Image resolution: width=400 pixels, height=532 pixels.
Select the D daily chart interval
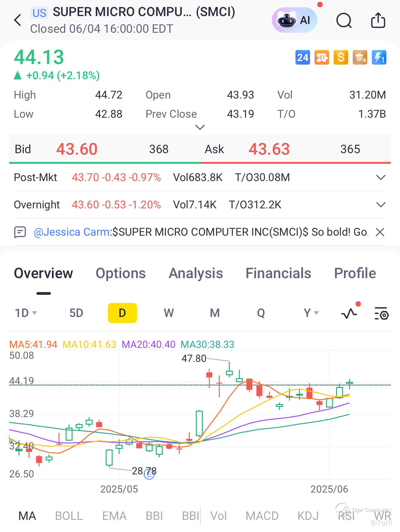(x=122, y=313)
